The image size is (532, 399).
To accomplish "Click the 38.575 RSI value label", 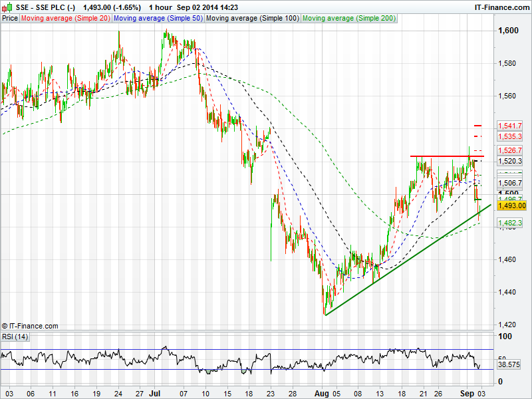I will coord(509,364).
